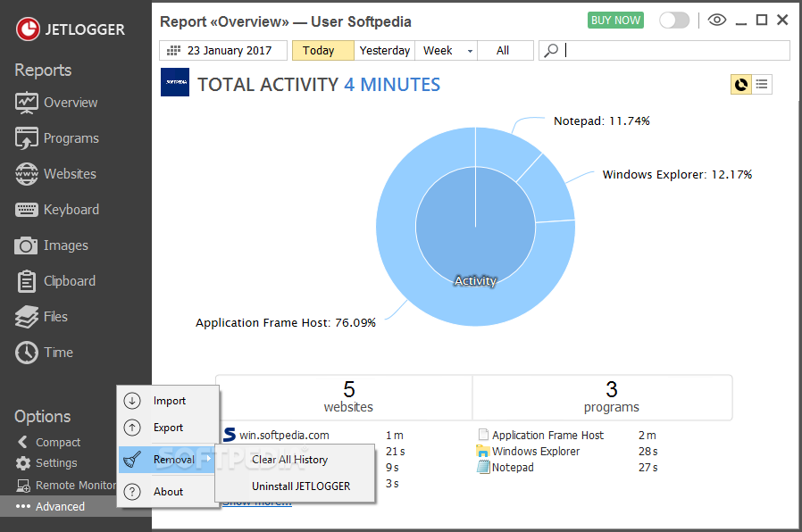Open the Clipboard report icon
This screenshot has width=802, height=532.
[x=26, y=281]
